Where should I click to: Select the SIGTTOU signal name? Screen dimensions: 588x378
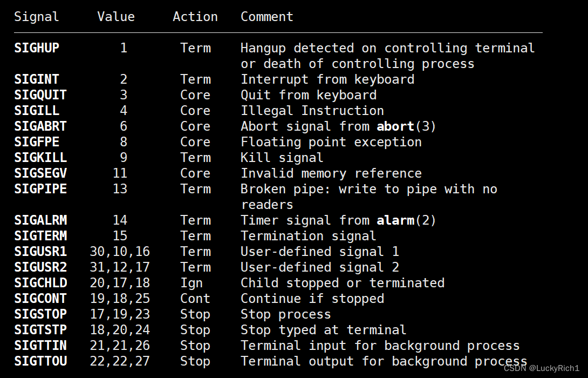40,361
